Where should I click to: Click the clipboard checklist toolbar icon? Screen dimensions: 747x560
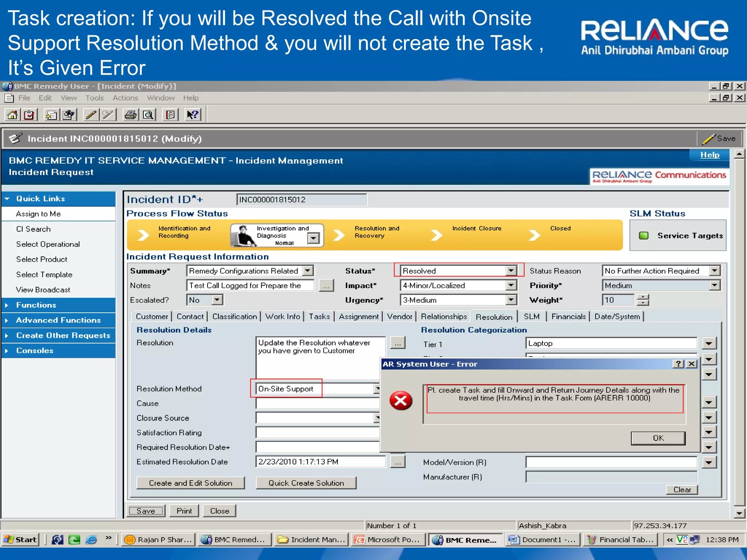[29, 115]
